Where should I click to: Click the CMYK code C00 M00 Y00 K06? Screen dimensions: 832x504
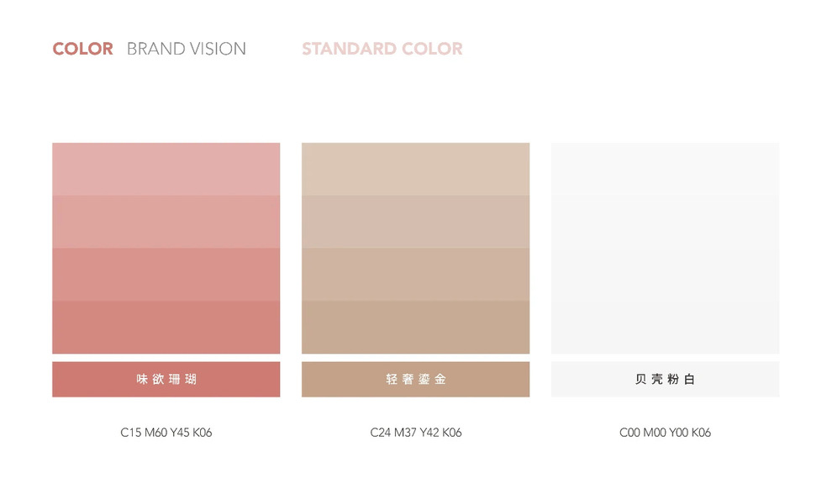point(665,433)
